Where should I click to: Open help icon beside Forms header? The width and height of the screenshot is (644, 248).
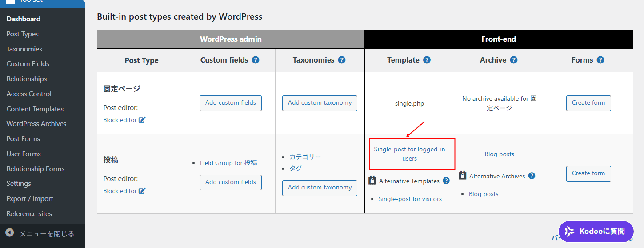click(x=600, y=60)
